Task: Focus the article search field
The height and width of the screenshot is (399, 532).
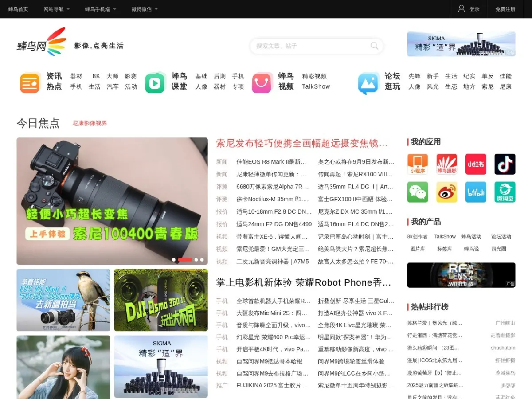Action: [x=310, y=46]
